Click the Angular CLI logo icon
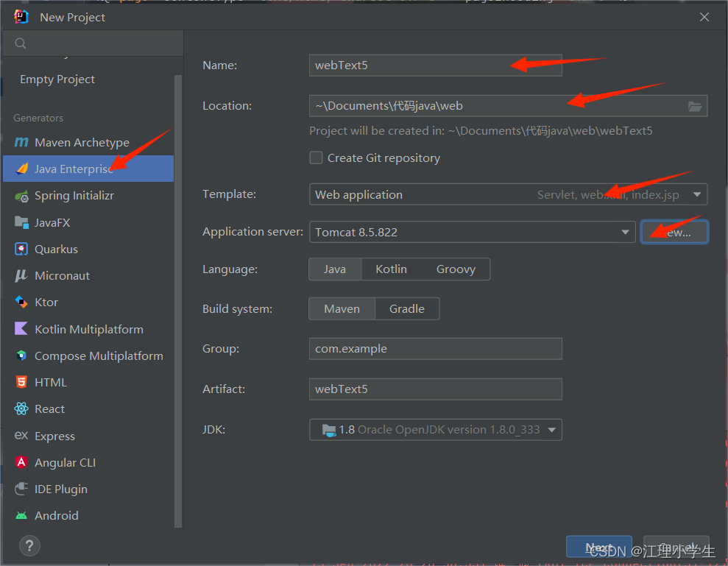728x566 pixels. (21, 462)
